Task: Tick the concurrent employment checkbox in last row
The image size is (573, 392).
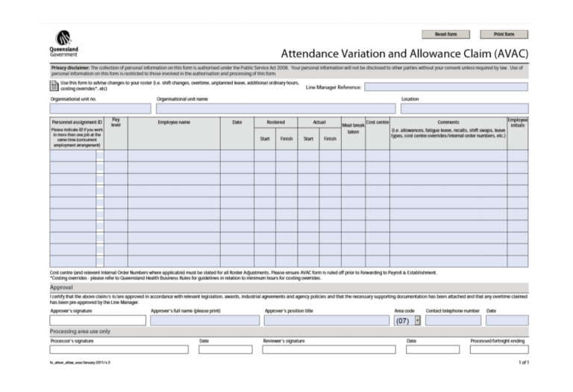Action: pyautogui.click(x=99, y=261)
